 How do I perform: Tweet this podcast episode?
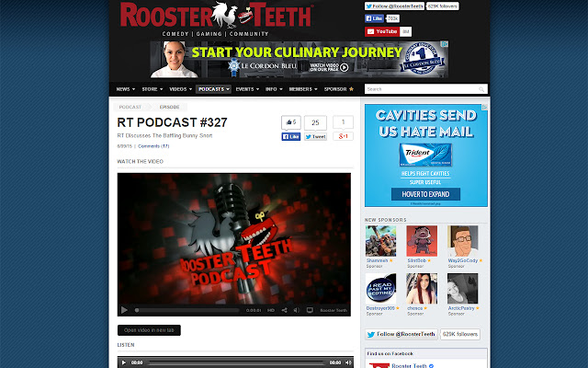point(315,137)
